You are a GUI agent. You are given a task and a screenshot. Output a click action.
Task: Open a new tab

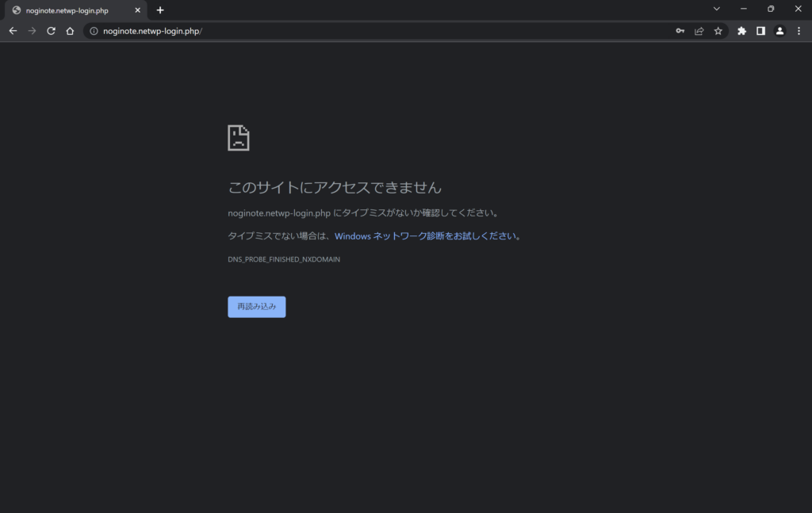point(160,10)
